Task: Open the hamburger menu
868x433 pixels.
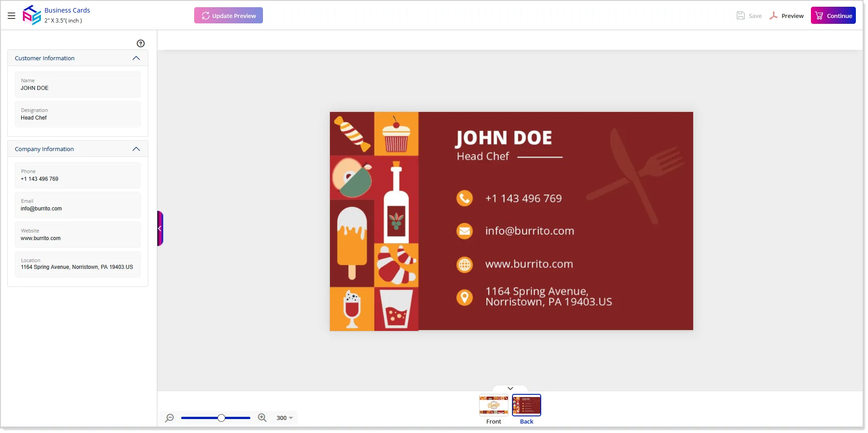Action: pyautogui.click(x=12, y=16)
